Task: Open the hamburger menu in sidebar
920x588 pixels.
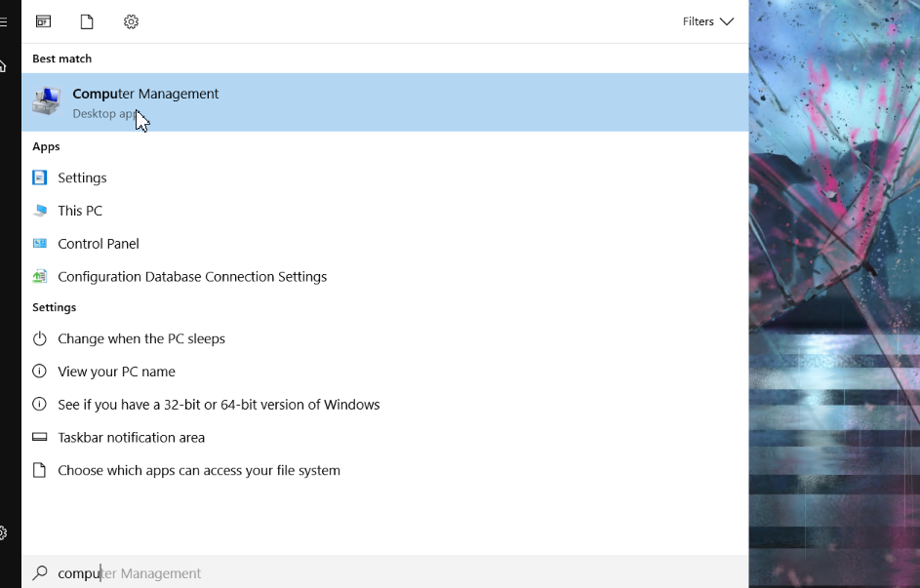Action: point(3,21)
